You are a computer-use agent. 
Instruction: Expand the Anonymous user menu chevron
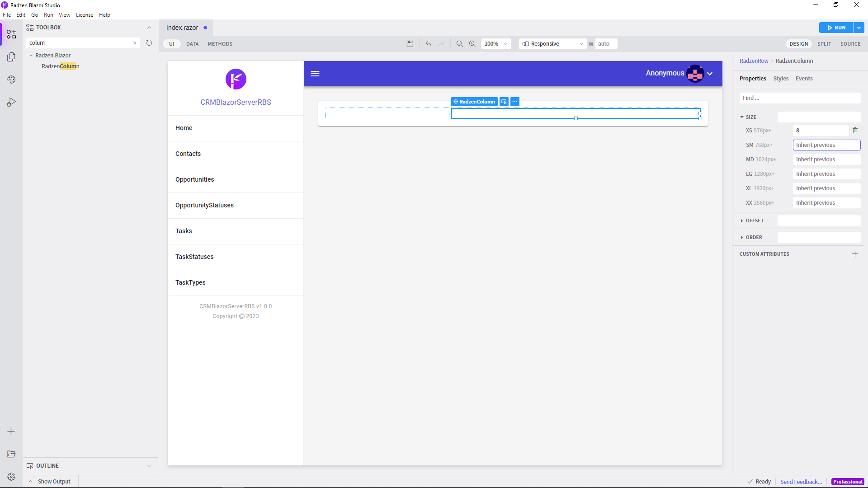point(710,74)
